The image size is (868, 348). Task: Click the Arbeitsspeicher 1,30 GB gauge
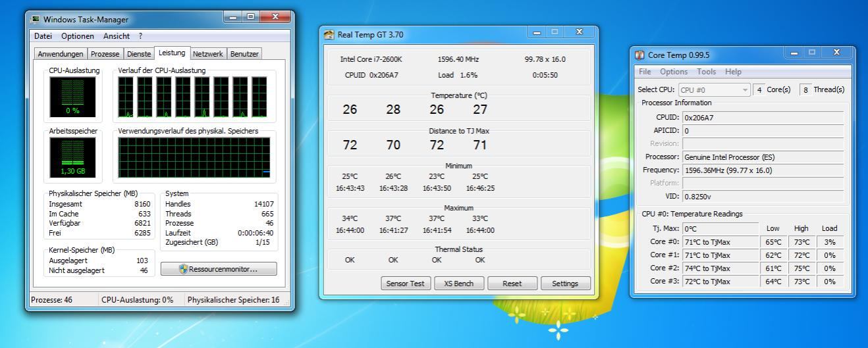point(72,158)
